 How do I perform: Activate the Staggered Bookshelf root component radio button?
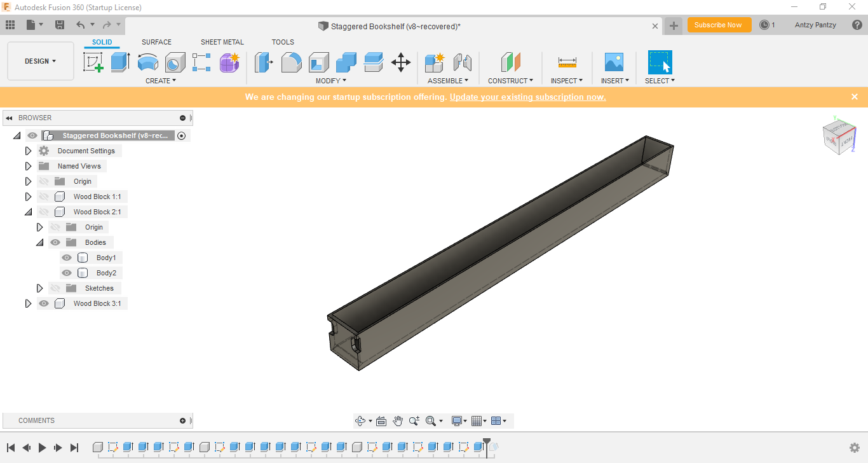(x=182, y=135)
